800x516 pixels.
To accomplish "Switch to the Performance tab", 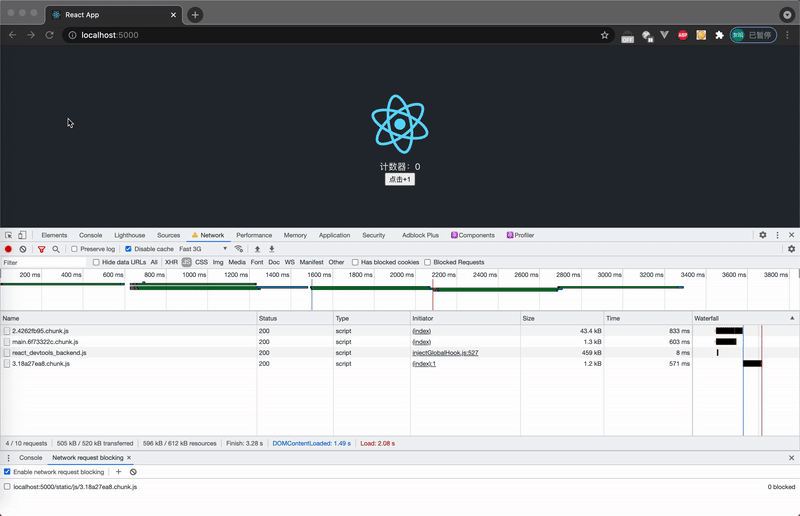I will click(254, 235).
